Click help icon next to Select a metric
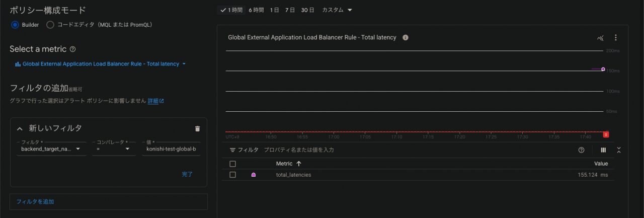The width and height of the screenshot is (644, 218). 73,49
